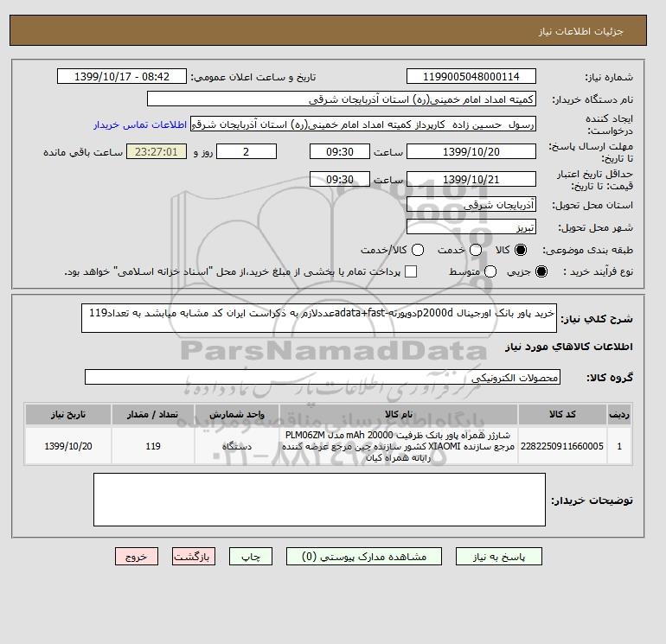
Task: Click the تعداد / مقدار column header
Action: (153, 414)
